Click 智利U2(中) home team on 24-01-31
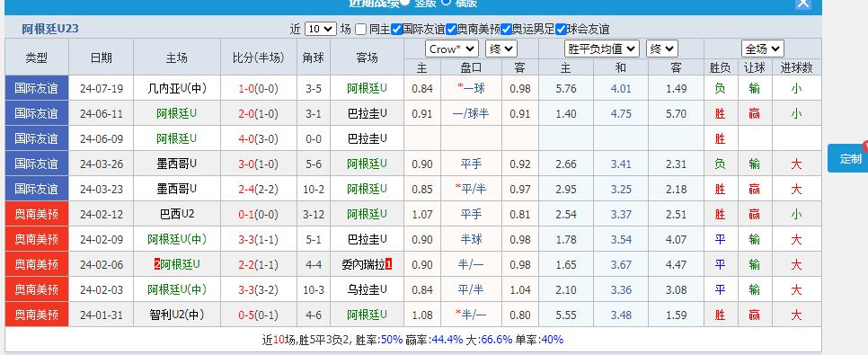The image size is (868, 355). [x=177, y=315]
